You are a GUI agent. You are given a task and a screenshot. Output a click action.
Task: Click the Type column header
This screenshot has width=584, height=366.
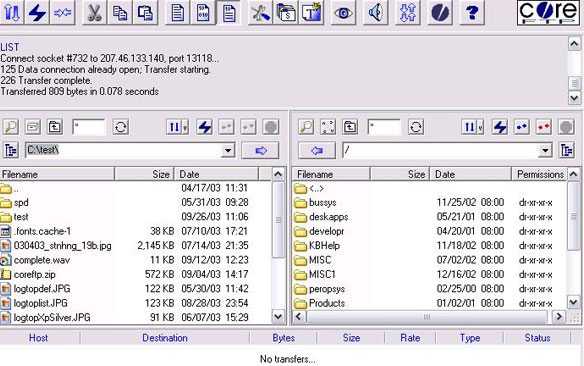click(470, 338)
